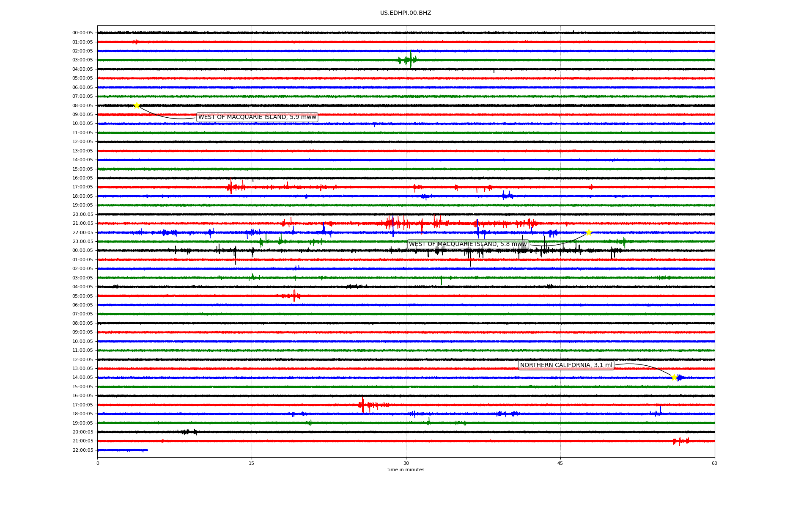The image size is (812, 508).
Task: Click the 'WEST OF MACQUARIE ISLAND, 5.8 mww' label
Action: click(468, 244)
